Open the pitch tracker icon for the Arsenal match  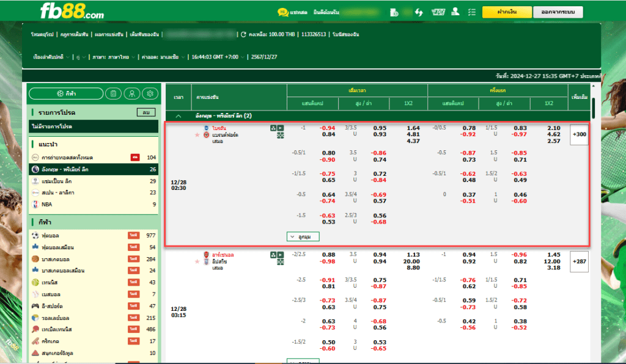[281, 262]
